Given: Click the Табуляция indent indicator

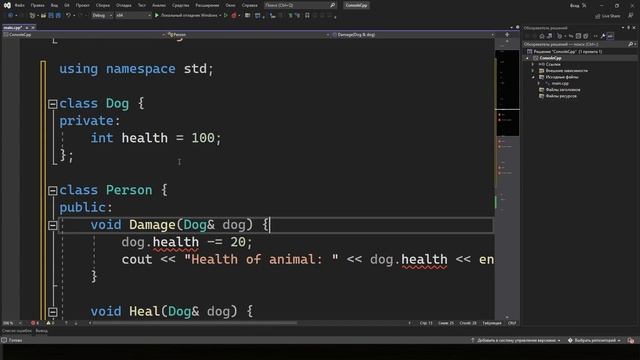Looking at the screenshot, I should pyautogui.click(x=492, y=323).
